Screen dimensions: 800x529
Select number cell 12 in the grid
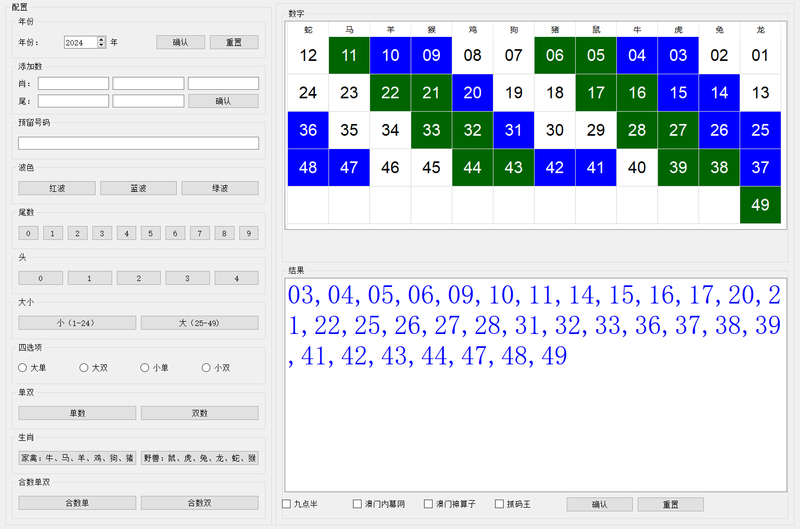(x=308, y=55)
